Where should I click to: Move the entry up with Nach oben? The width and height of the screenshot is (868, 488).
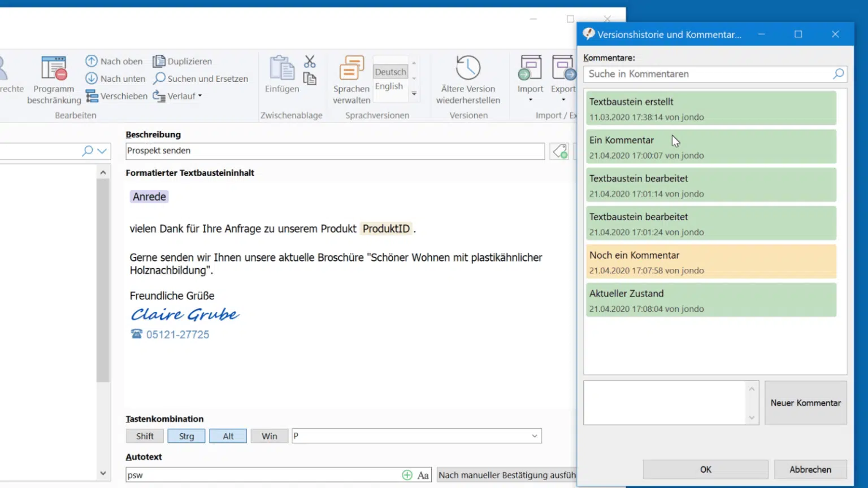tap(114, 61)
